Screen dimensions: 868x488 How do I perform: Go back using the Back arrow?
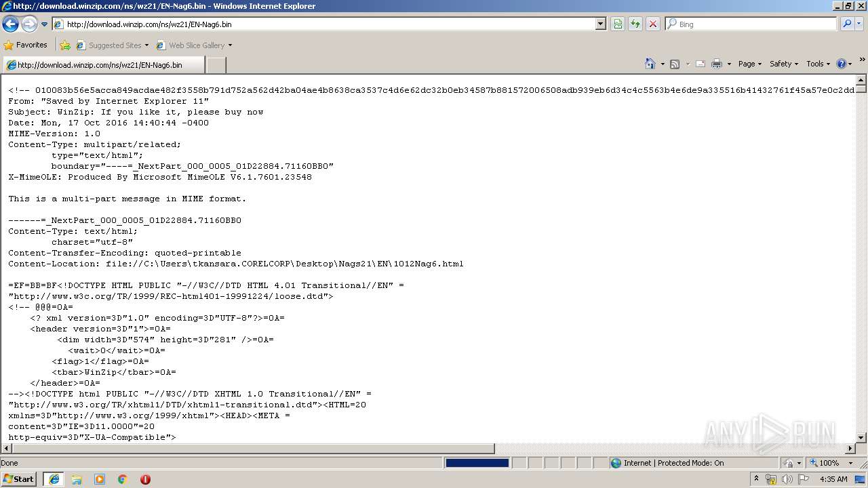pos(10,24)
